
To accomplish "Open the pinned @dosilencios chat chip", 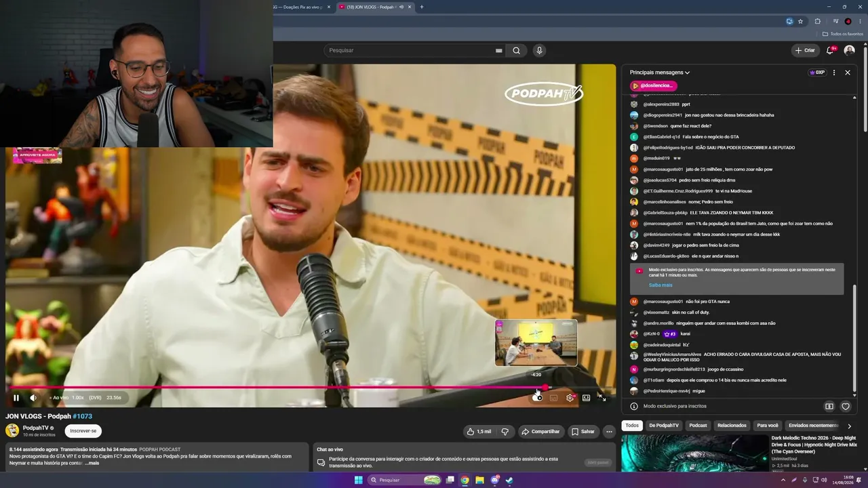I will point(654,85).
